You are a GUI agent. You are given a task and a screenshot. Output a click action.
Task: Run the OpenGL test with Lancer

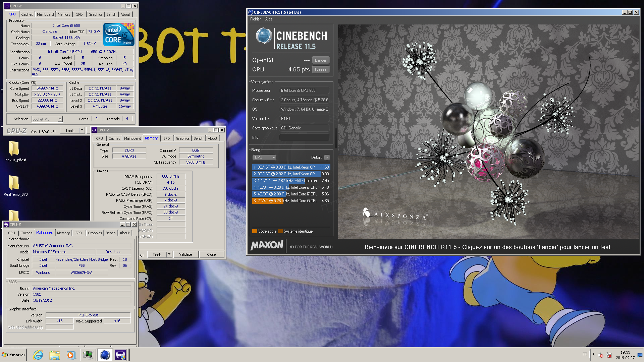pyautogui.click(x=321, y=60)
